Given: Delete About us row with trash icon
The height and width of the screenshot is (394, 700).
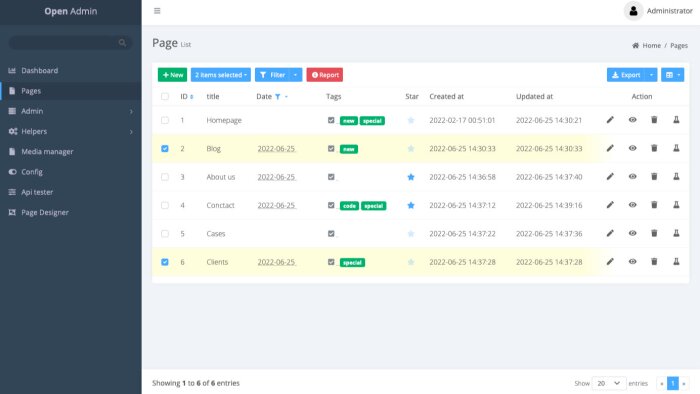Looking at the screenshot, I should [654, 177].
